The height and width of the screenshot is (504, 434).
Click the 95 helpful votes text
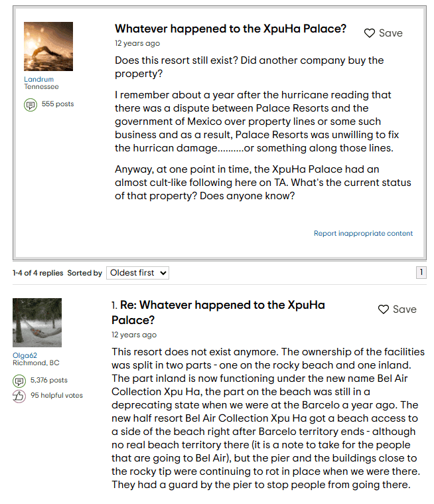[x=56, y=396]
